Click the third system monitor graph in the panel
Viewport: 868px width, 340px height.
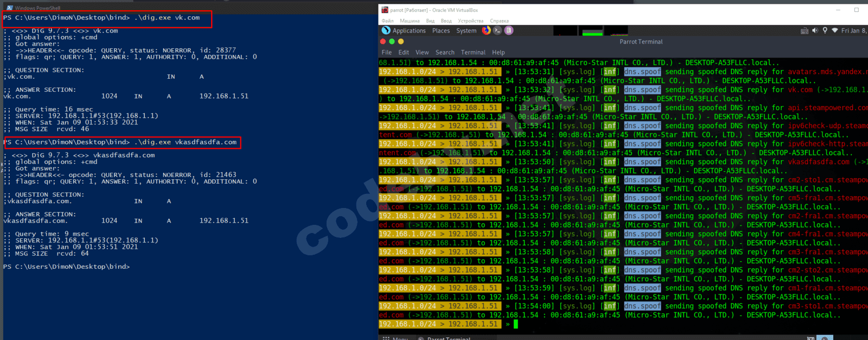pos(616,30)
